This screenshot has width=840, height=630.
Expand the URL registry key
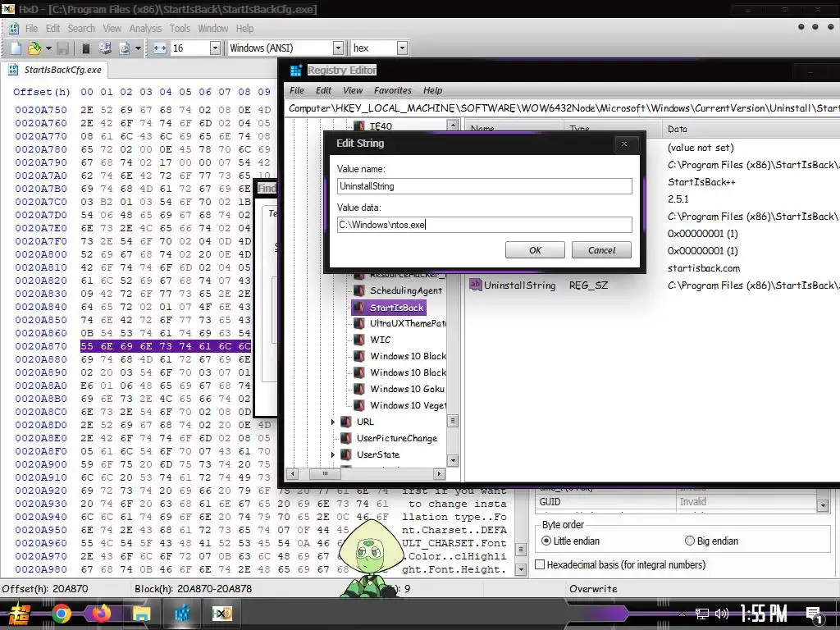pyautogui.click(x=333, y=422)
